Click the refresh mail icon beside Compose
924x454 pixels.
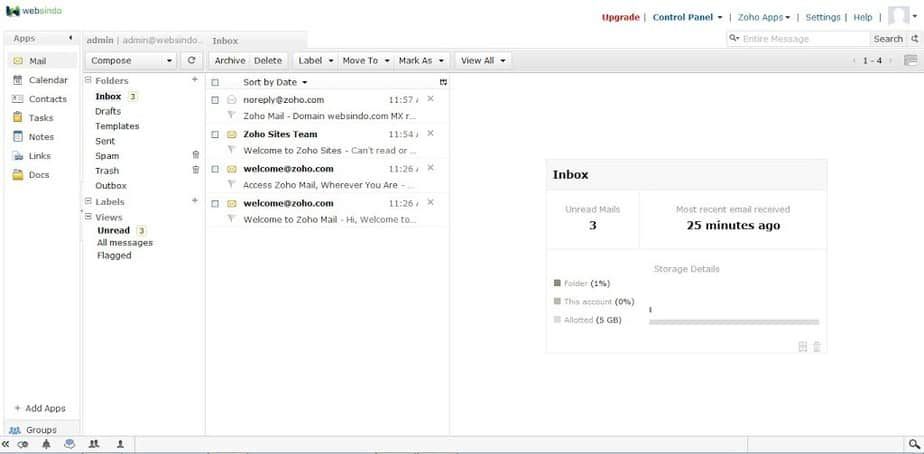tap(192, 60)
